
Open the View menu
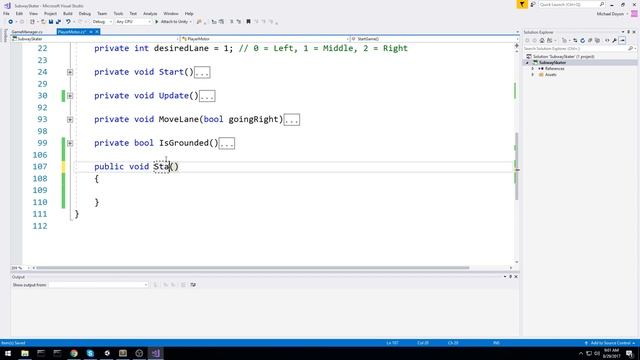coord(33,13)
